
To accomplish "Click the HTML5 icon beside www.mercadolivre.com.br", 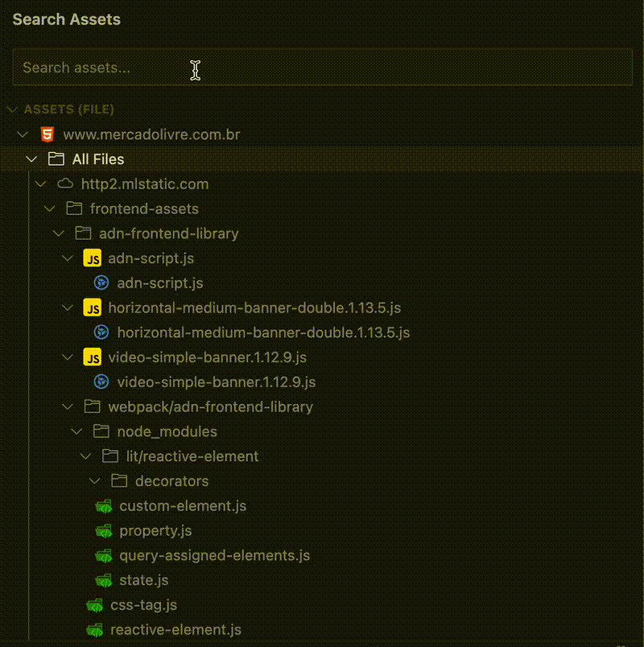I will click(47, 134).
